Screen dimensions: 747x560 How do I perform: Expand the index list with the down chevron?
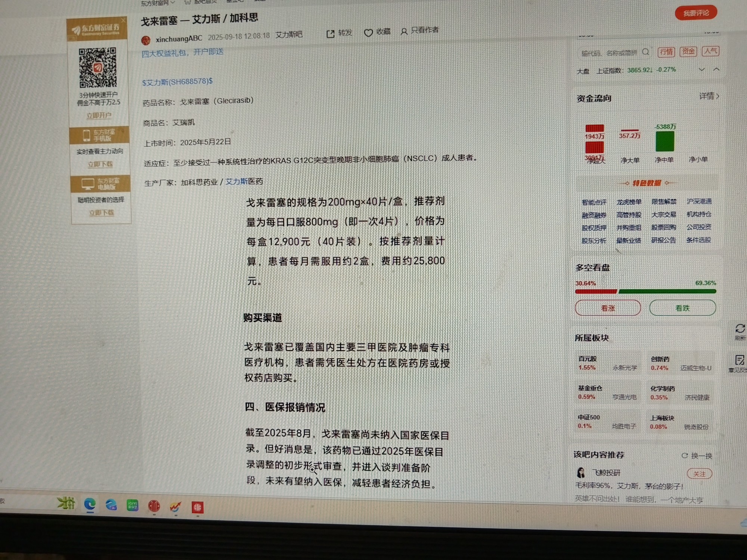(x=701, y=69)
